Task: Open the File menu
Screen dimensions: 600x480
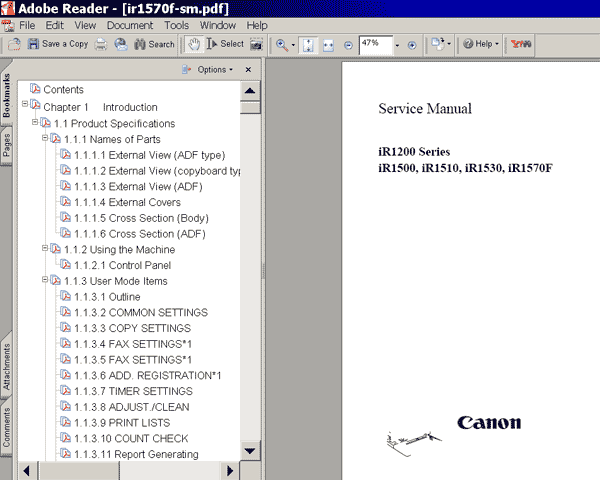Action: click(x=27, y=26)
